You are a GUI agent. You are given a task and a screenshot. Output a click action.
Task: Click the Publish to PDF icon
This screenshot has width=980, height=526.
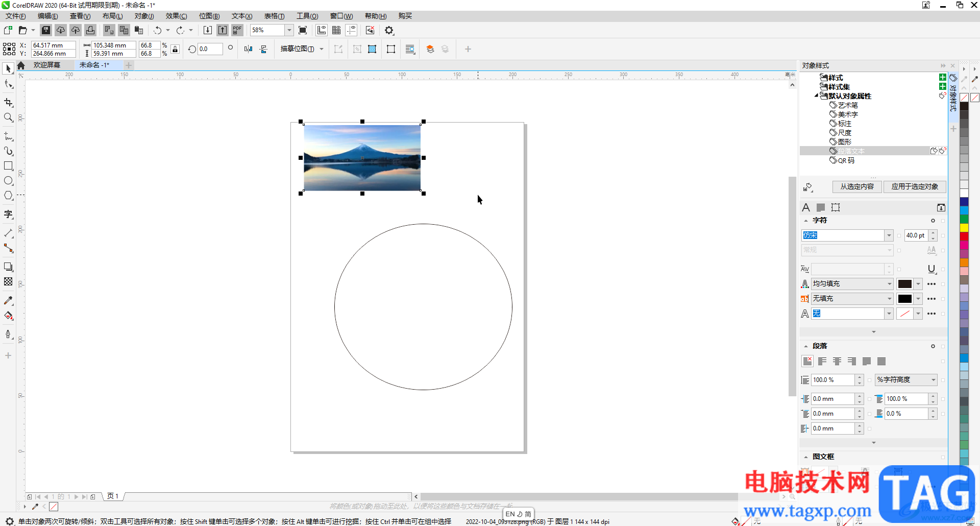pyautogui.click(x=237, y=30)
